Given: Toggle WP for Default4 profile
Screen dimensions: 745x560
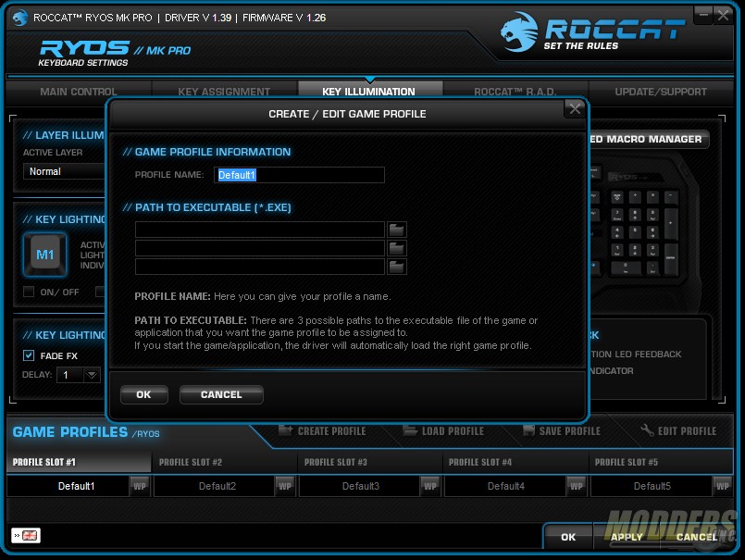Looking at the screenshot, I should [x=577, y=486].
